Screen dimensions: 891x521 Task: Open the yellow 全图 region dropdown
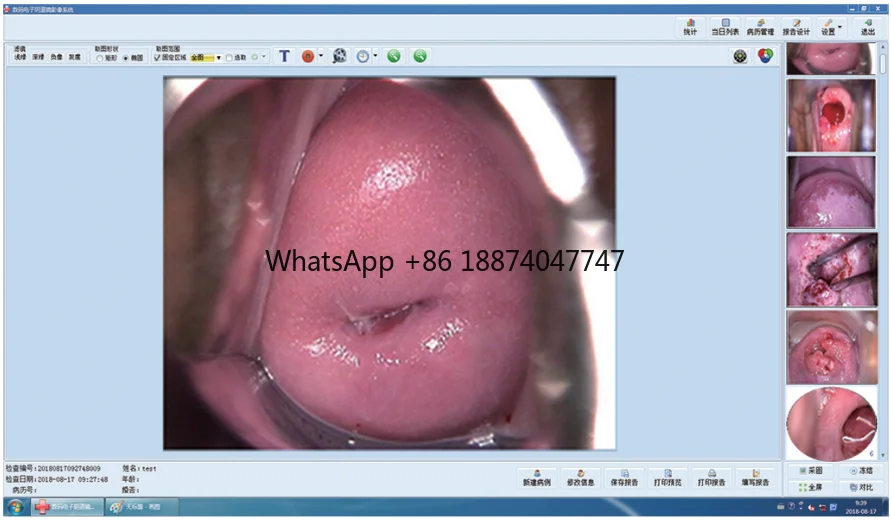tap(206, 57)
